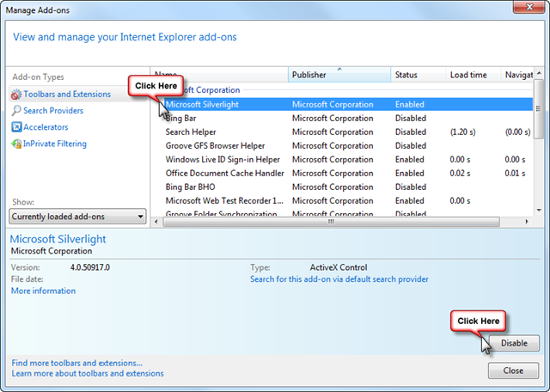Click the horizontal scrollbar thumb
Viewport: 550px width, 392px height.
[331, 222]
